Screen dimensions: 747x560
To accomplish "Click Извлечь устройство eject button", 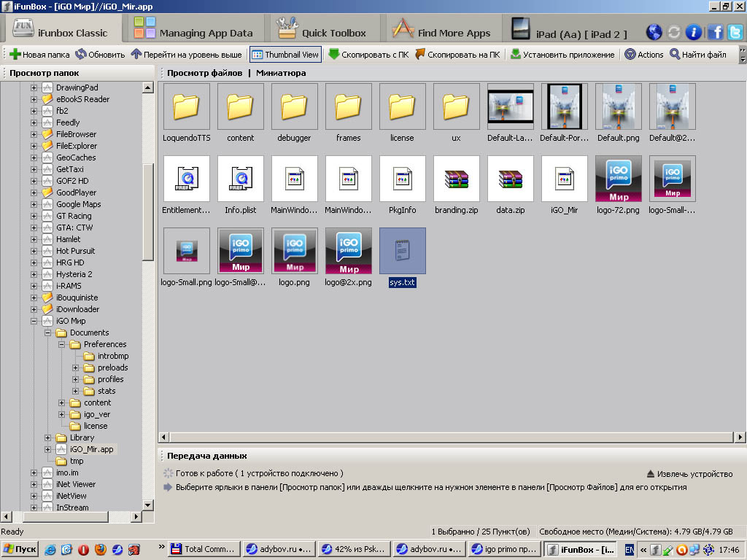I will tap(689, 473).
